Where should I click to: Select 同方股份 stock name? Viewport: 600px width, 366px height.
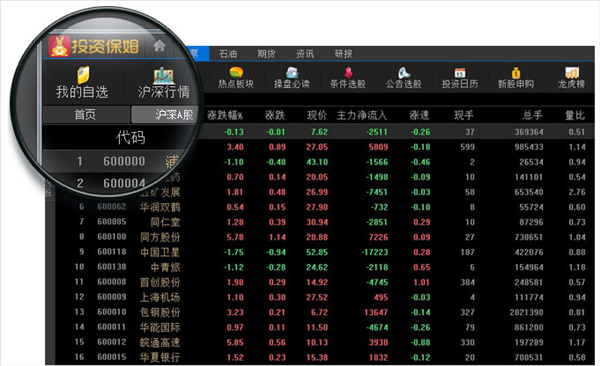pos(160,237)
